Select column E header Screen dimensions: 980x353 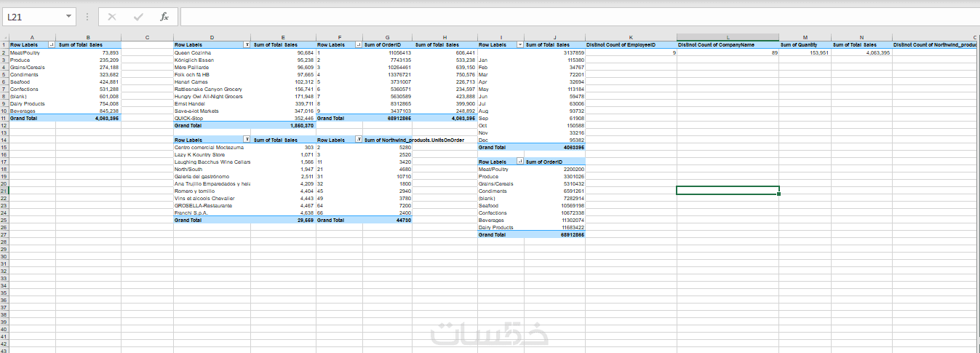pyautogui.click(x=283, y=37)
